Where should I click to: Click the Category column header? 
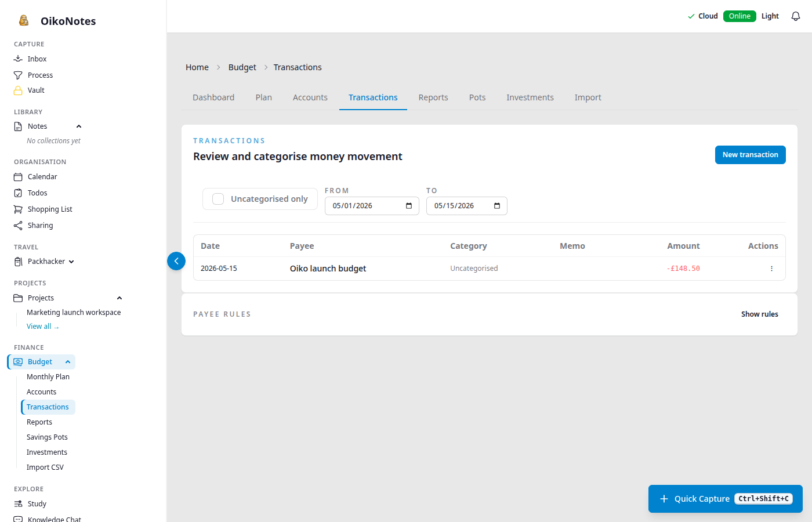(469, 246)
